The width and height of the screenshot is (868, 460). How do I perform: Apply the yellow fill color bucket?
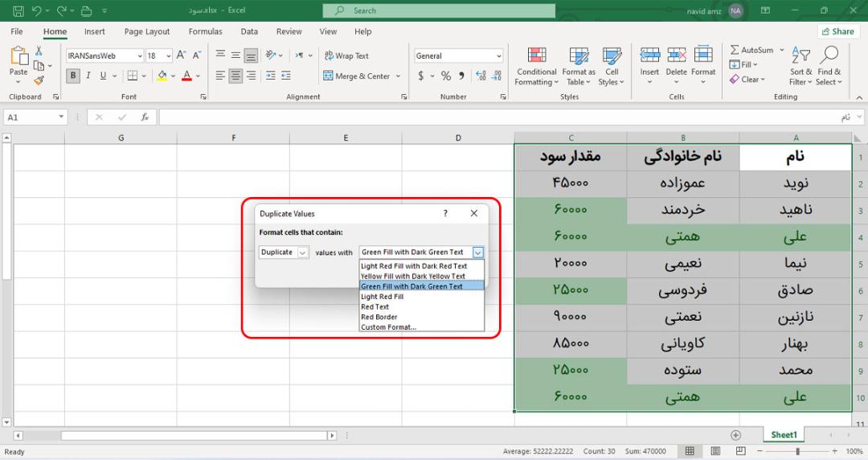[x=162, y=76]
